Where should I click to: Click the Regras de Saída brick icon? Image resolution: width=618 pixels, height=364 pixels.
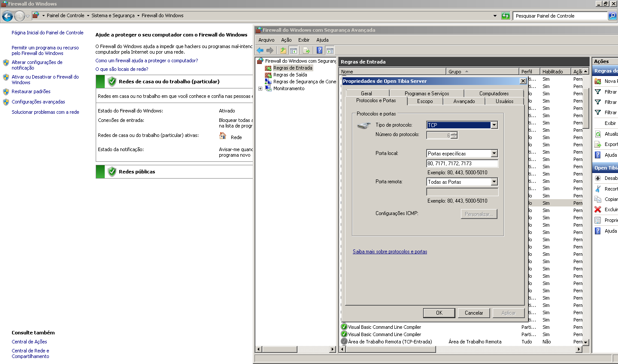point(268,75)
